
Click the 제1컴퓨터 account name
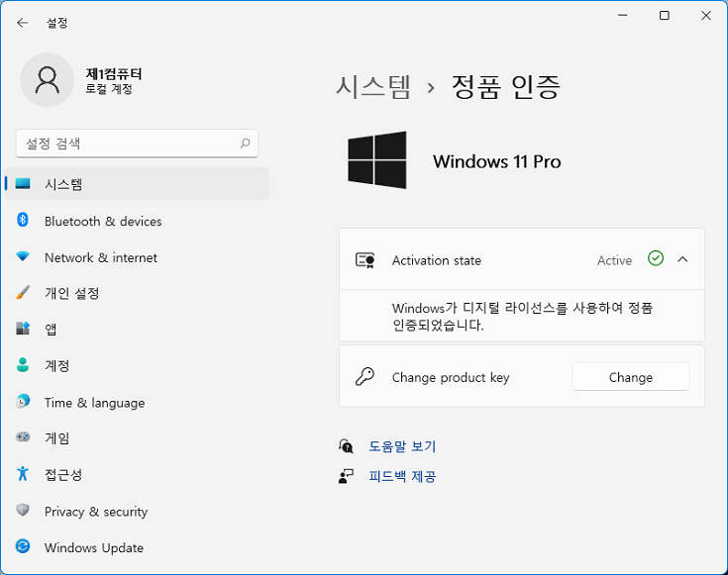(x=114, y=73)
